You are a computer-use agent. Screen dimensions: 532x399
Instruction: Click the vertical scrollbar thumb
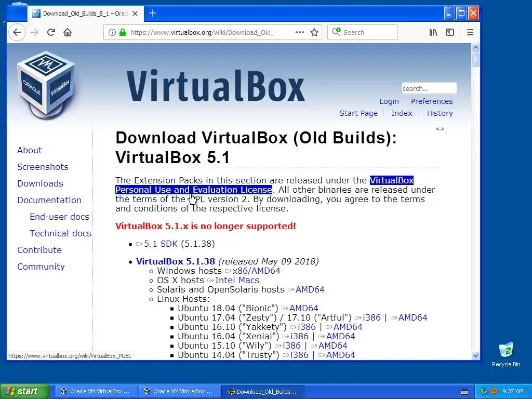click(x=475, y=59)
